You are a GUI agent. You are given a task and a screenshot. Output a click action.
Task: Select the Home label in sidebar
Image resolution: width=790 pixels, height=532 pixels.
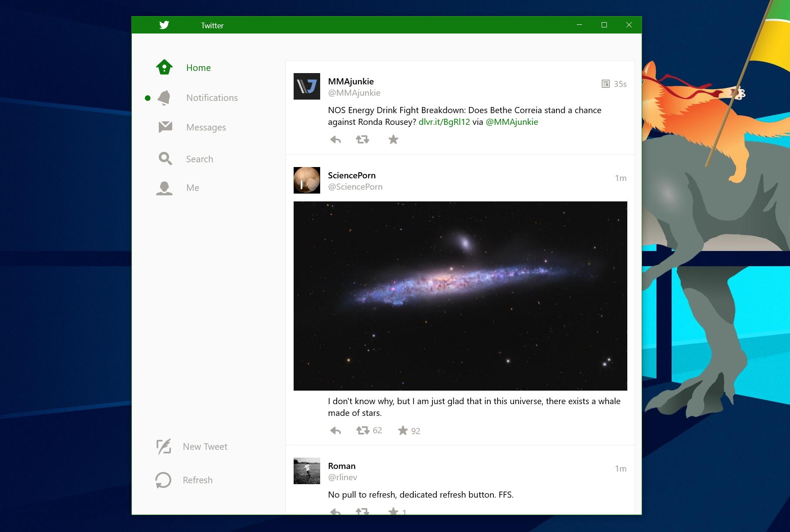pos(198,68)
